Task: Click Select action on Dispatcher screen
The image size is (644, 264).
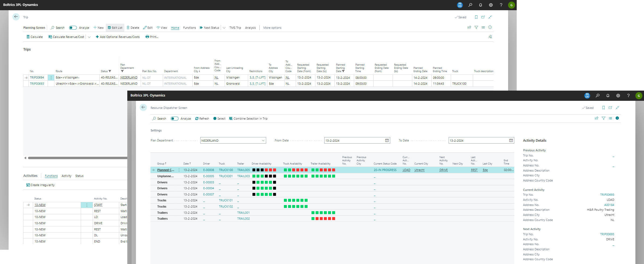Action: point(219,119)
